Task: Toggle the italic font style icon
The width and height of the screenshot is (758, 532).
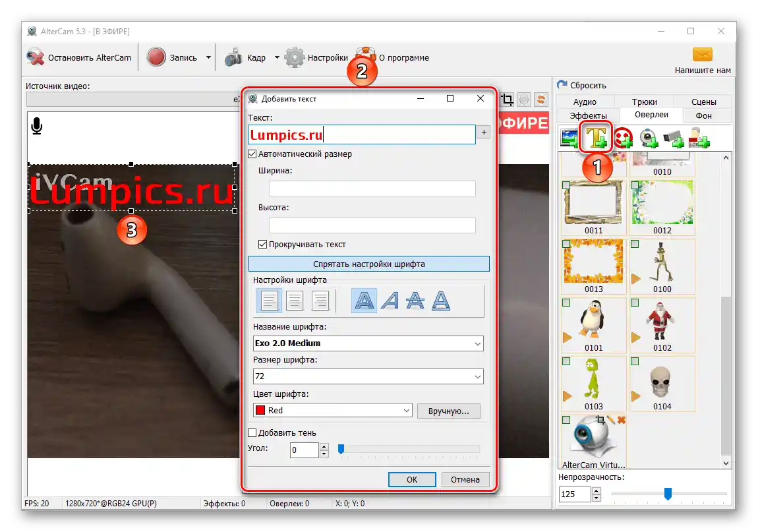Action: click(390, 301)
